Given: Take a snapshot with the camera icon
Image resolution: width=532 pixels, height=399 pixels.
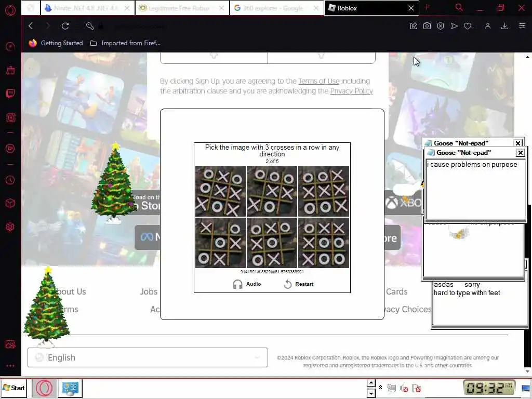Looking at the screenshot, I should tap(427, 26).
